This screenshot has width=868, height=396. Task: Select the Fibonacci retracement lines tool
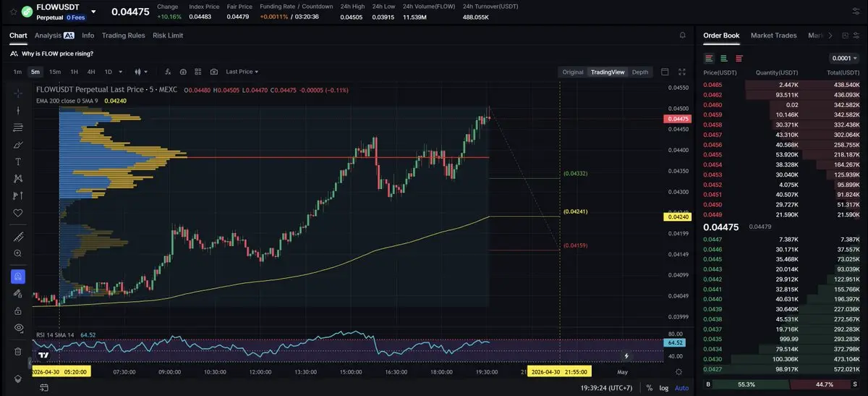[x=18, y=127]
